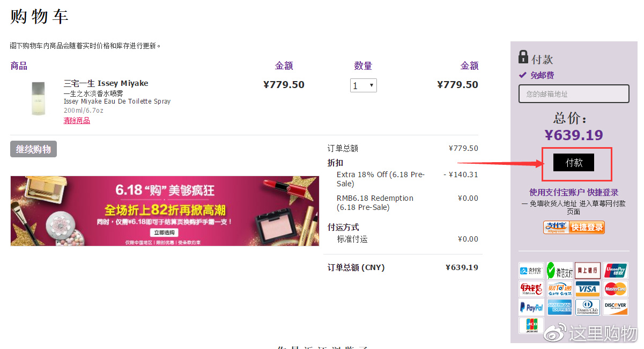Open the Issey Miyake perfume thumbnail

tap(39, 98)
